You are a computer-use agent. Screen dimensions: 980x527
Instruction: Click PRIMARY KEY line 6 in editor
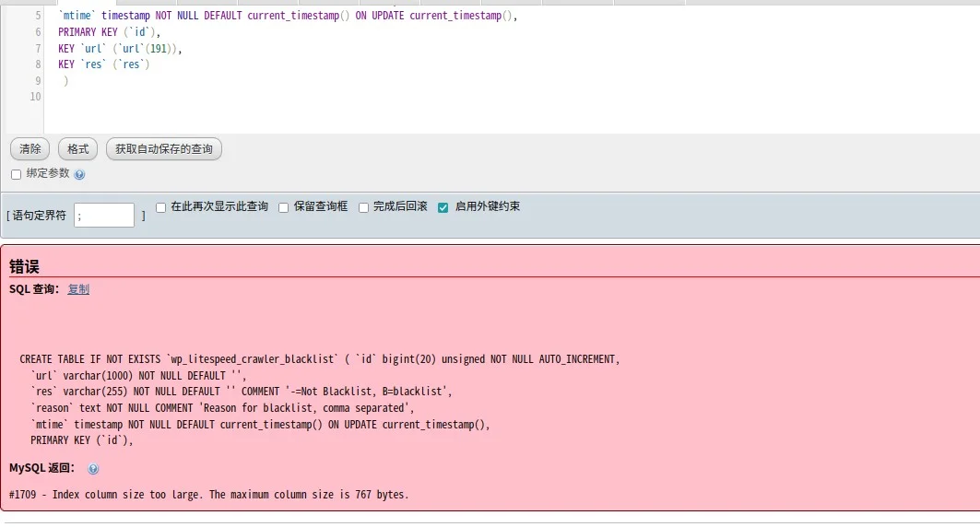[110, 32]
